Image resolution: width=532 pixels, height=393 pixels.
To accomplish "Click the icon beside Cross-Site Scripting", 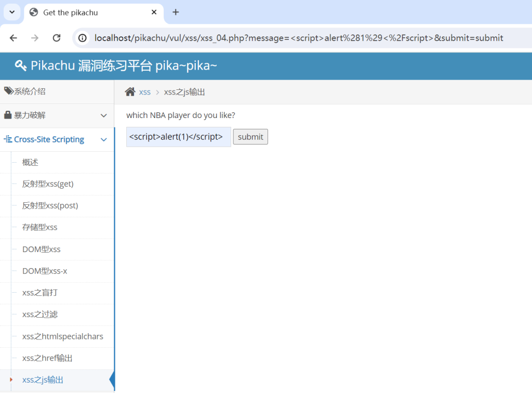I will (8, 139).
